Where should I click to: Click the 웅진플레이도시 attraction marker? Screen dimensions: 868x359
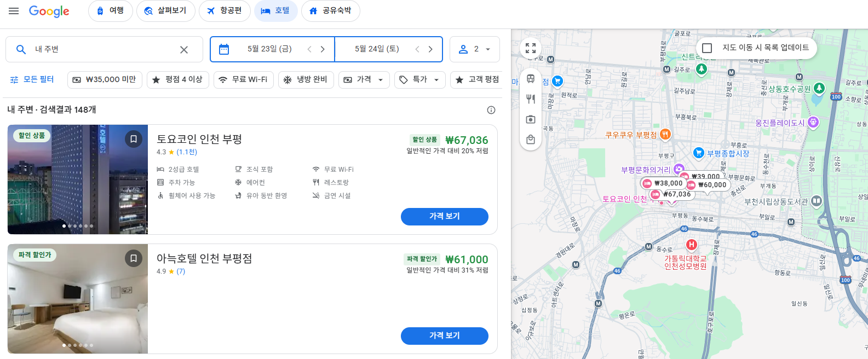click(x=813, y=122)
